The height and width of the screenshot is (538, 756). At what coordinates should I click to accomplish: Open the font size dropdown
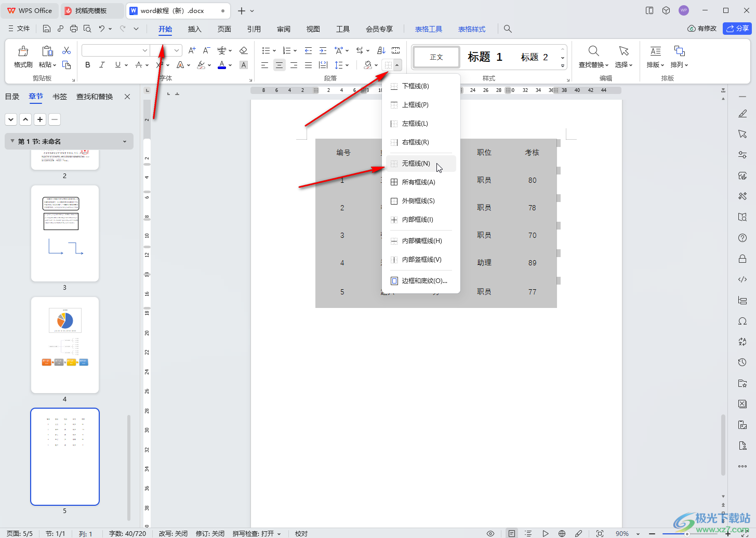click(177, 50)
